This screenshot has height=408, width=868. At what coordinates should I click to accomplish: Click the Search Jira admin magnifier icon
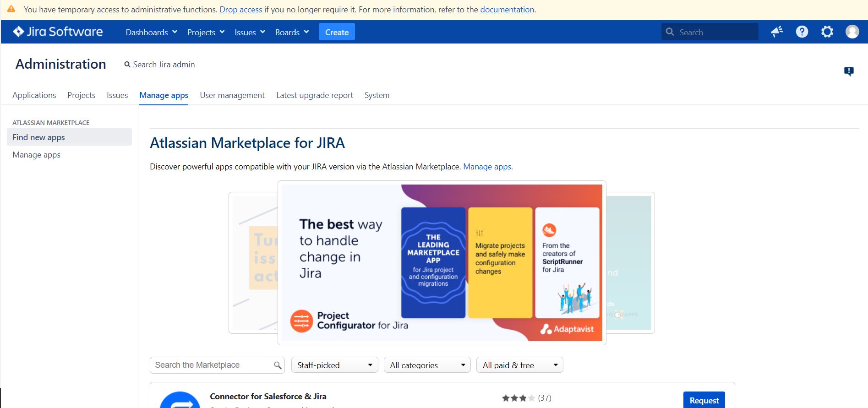tap(127, 65)
